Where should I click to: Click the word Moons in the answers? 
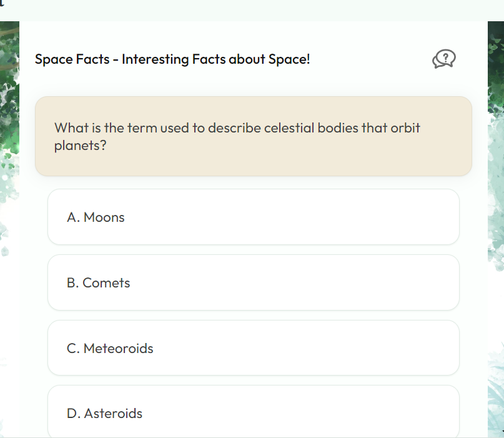point(104,217)
